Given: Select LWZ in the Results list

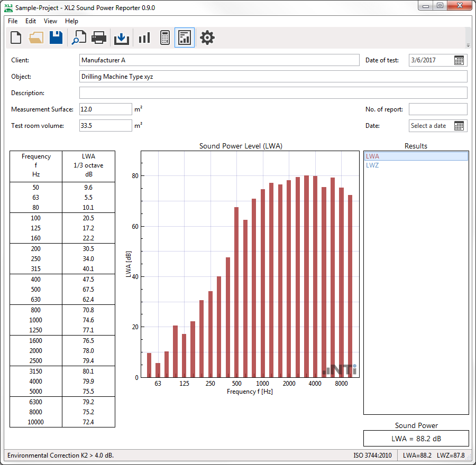Looking at the screenshot, I should pos(372,165).
